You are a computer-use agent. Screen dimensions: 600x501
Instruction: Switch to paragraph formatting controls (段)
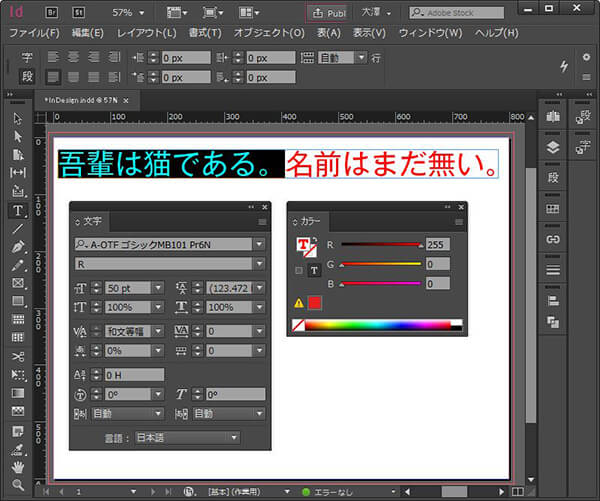(27, 77)
